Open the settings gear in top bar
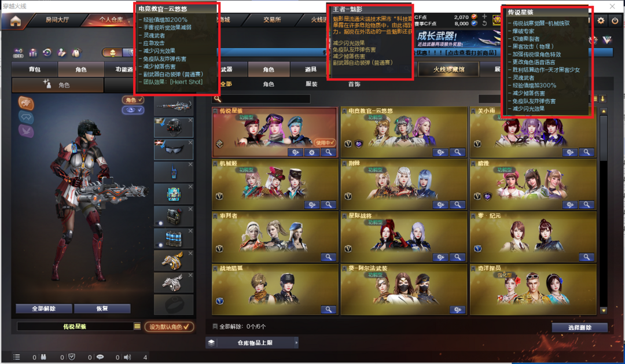The image size is (625, 364). (601, 21)
